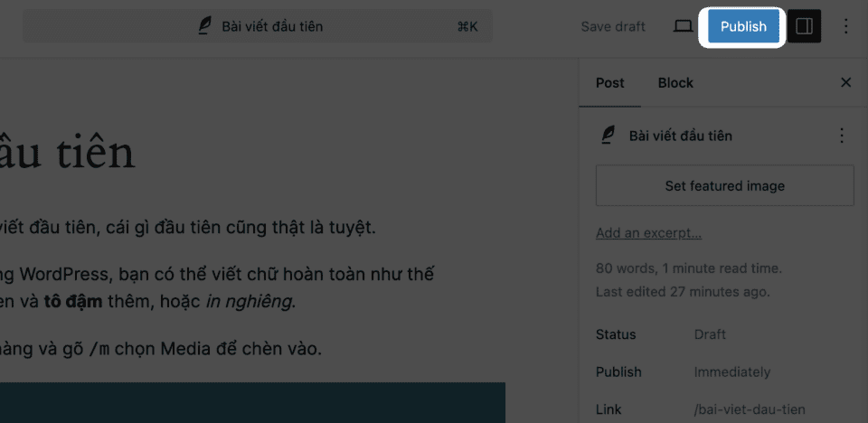868x423 pixels.
Task: Click '80 words, 1 minute read time'
Action: (689, 268)
